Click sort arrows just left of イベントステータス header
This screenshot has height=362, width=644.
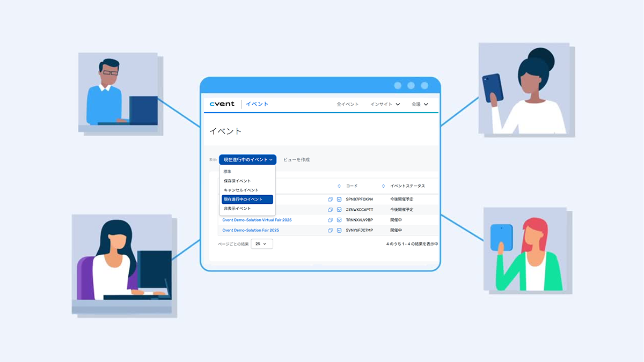[x=384, y=186]
